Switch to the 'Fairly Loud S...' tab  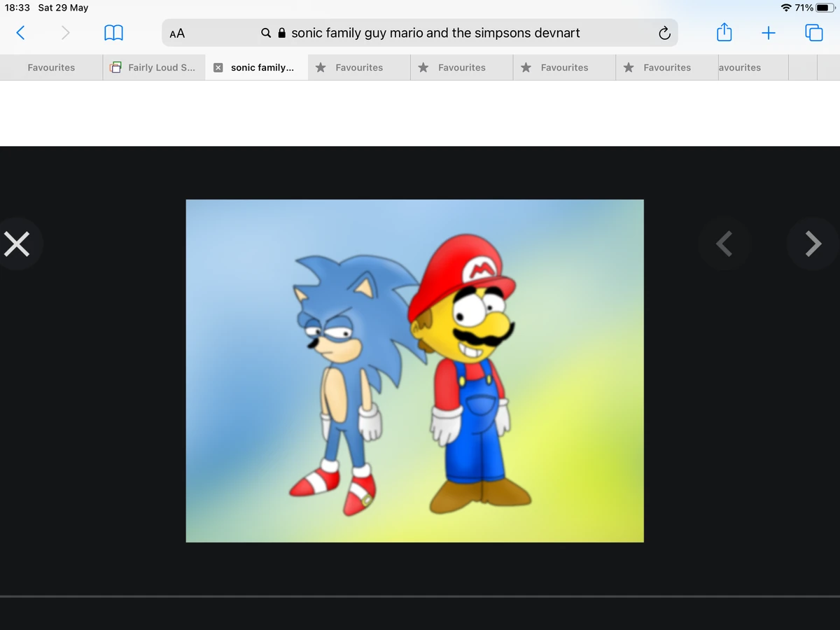[x=153, y=67]
